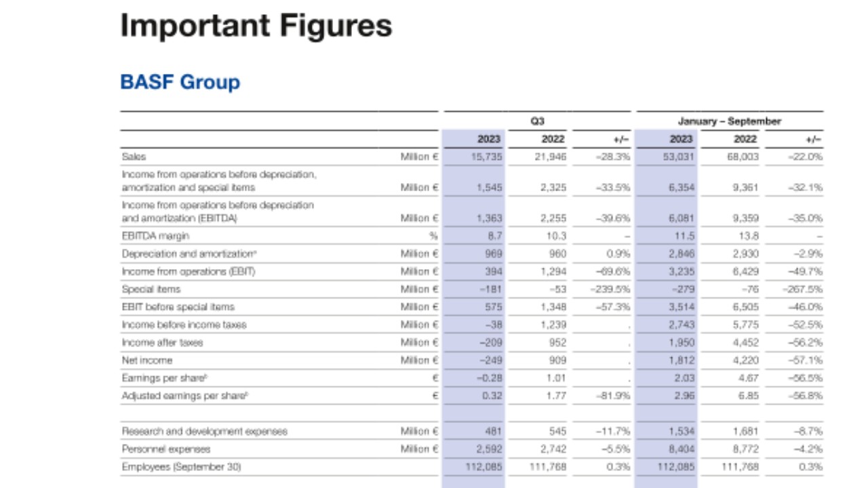Select the Q3 2022 sales value 21,946
868x488 pixels.
550,157
